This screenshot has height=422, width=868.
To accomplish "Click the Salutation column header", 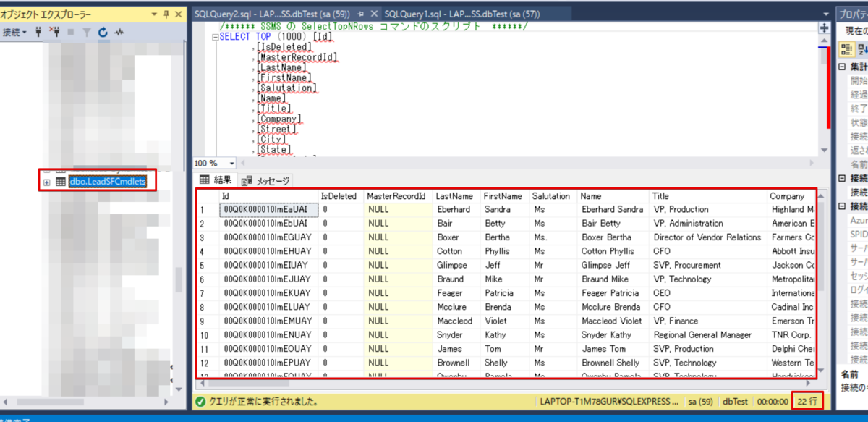I will pos(553,196).
